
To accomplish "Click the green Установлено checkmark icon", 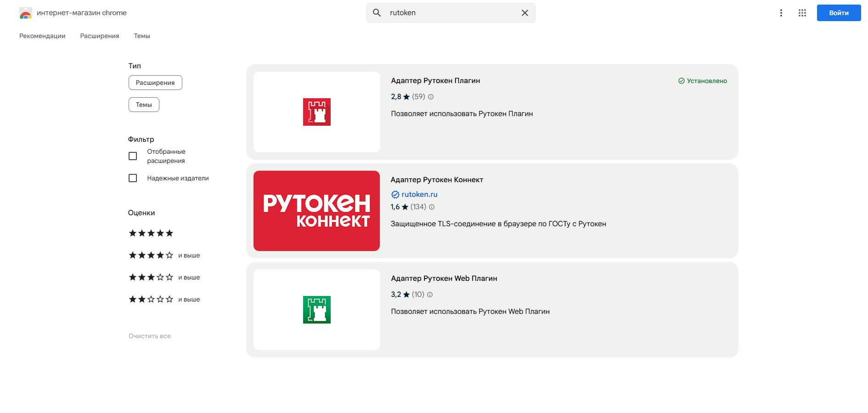I will coord(682,81).
